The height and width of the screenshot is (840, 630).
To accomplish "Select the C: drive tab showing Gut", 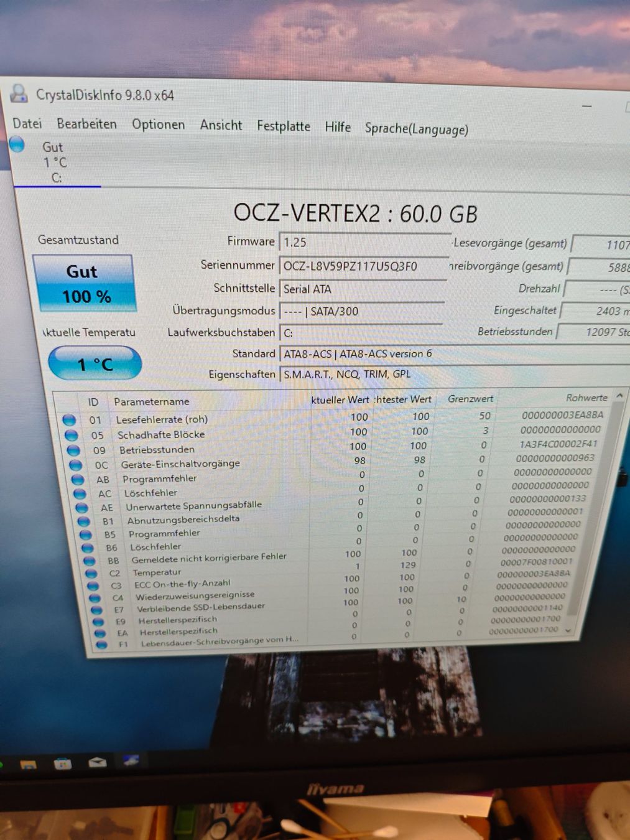I will click(x=55, y=162).
